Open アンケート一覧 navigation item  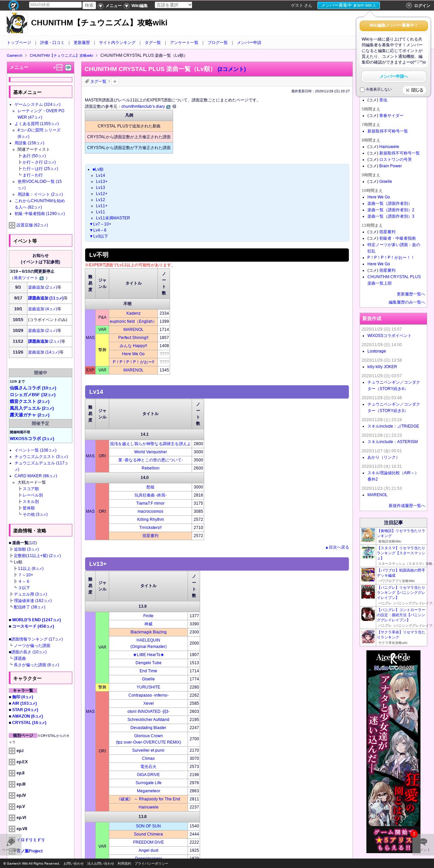tap(184, 43)
